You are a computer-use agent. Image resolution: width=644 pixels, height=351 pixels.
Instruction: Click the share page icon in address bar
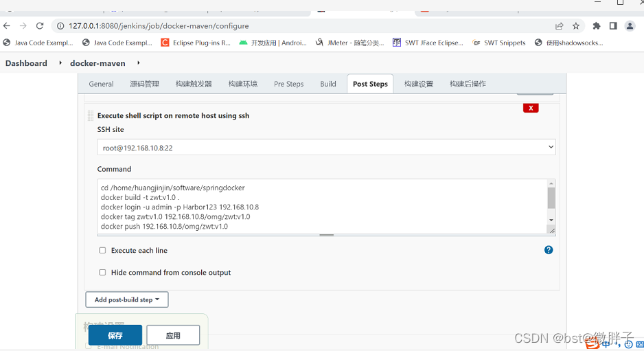[559, 26]
